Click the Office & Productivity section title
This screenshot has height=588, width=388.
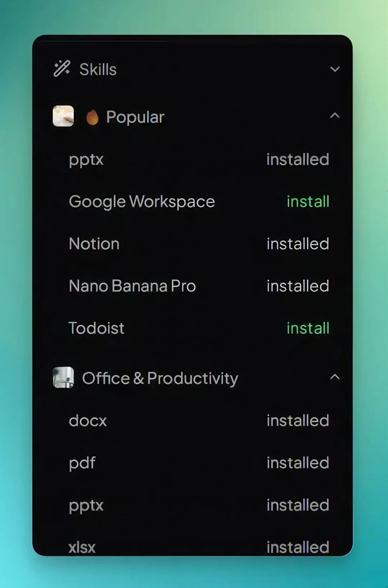click(160, 378)
